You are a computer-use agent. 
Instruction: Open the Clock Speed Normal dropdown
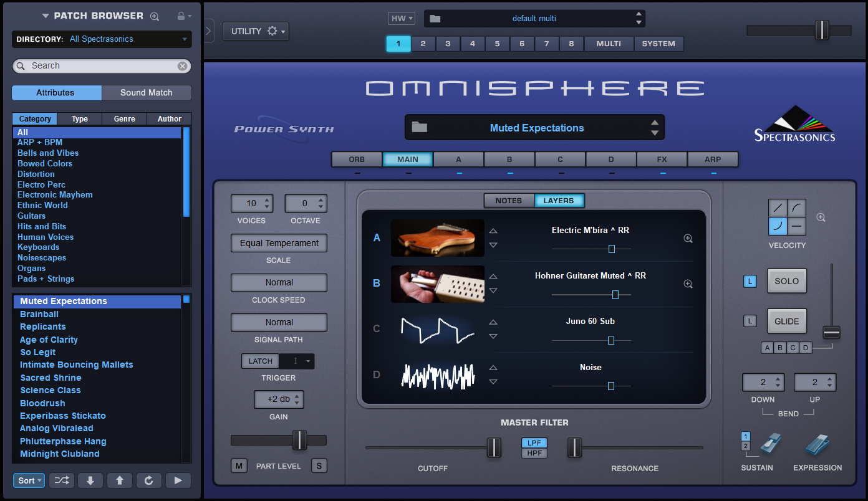[279, 282]
